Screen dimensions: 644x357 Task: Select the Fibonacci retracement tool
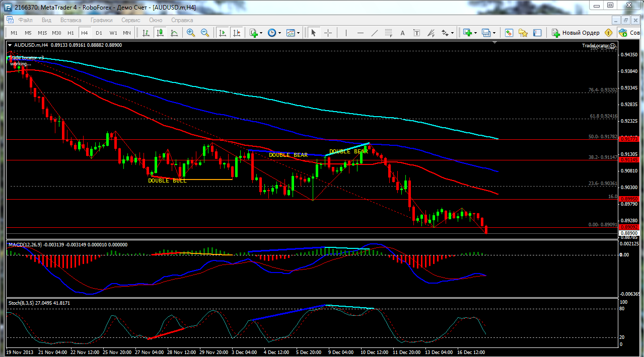click(389, 33)
